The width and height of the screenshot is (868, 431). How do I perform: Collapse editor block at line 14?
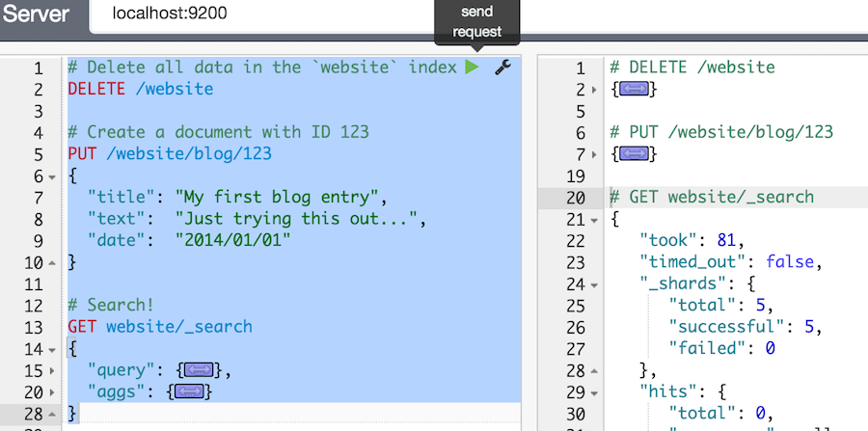point(52,350)
